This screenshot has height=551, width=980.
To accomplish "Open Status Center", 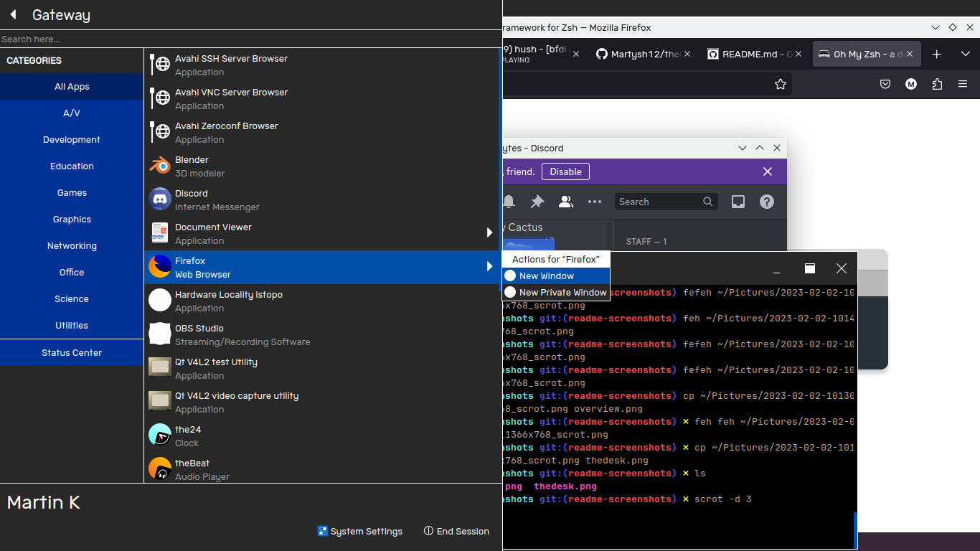I will click(72, 352).
